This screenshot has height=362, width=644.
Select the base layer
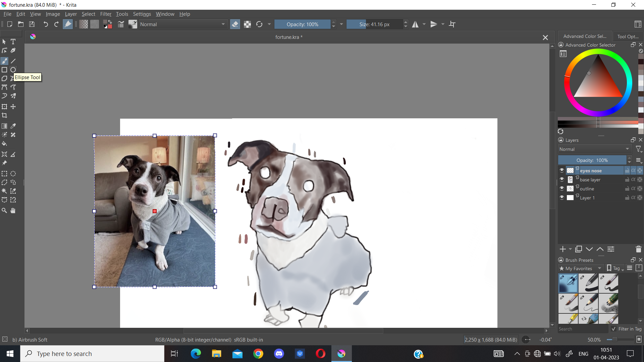[x=590, y=180]
